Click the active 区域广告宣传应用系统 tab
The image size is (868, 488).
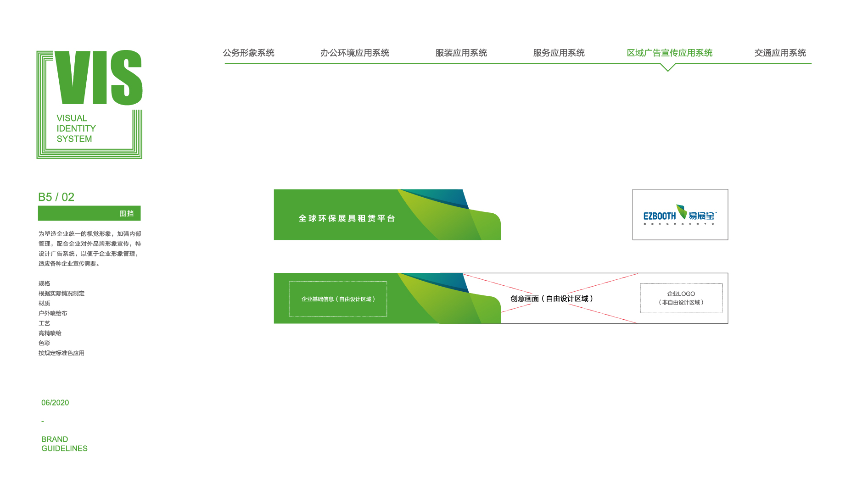pos(669,53)
